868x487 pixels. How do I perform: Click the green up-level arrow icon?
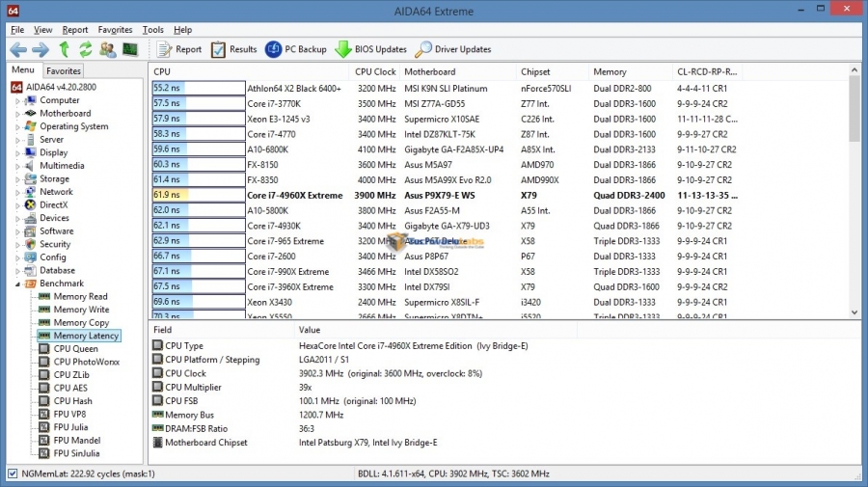65,49
